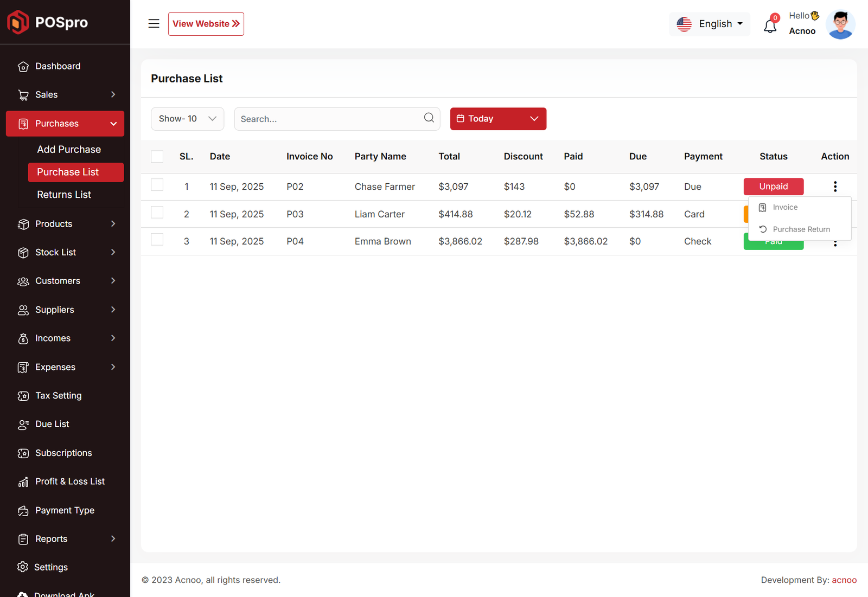Open the Show- 10 entries dropdown
Viewport: 868px width, 597px height.
(187, 119)
